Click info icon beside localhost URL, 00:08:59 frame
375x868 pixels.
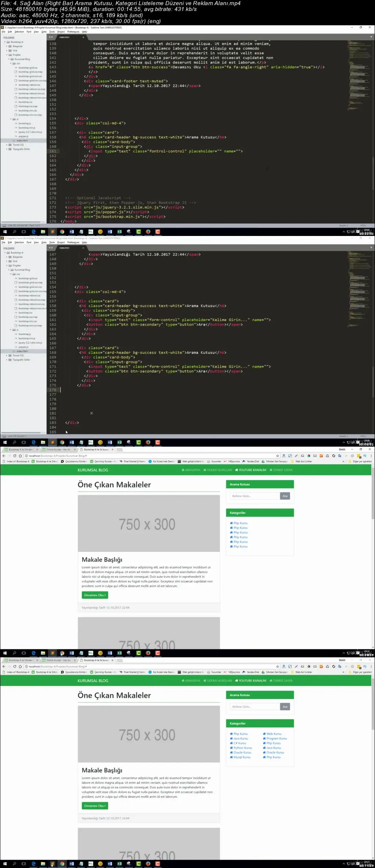26,456
